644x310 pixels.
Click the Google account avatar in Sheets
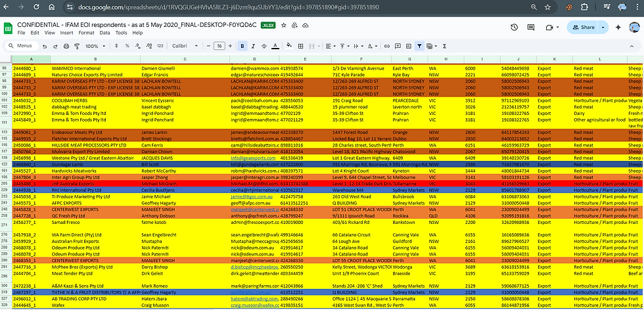634,27
